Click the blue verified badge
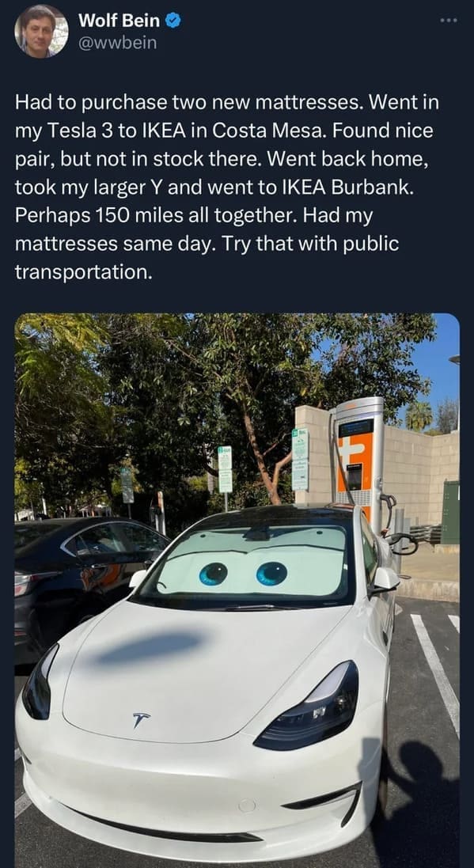This screenshot has width=474, height=868. 173,21
